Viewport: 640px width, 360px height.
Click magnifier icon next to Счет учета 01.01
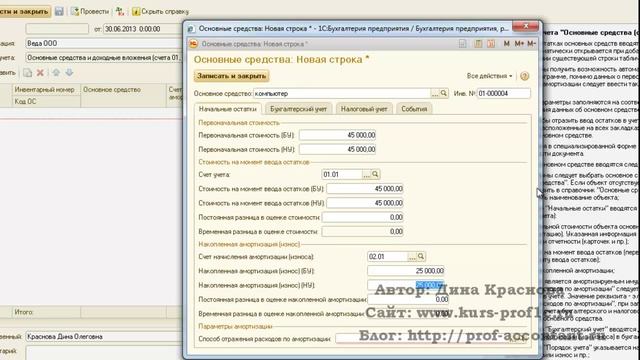coord(376,174)
